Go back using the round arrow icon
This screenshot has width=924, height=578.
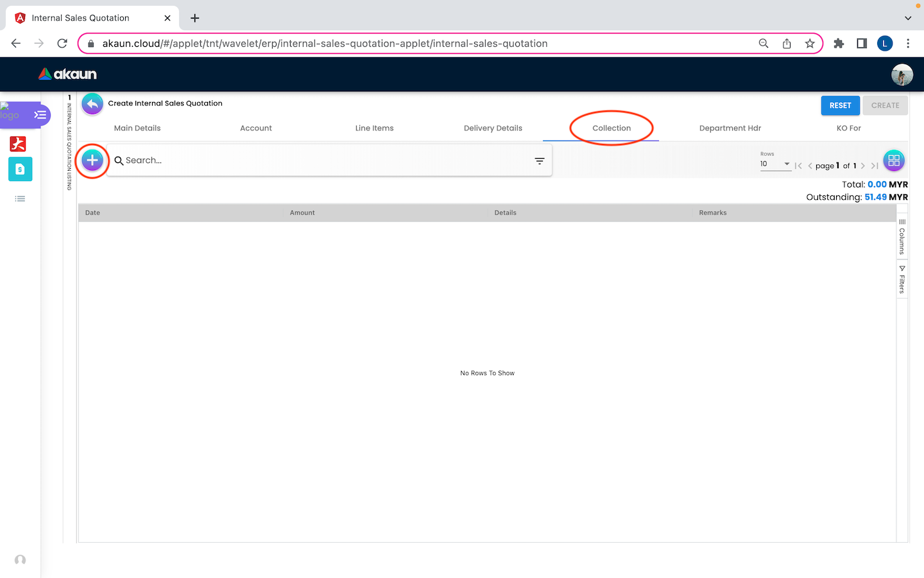(x=92, y=104)
